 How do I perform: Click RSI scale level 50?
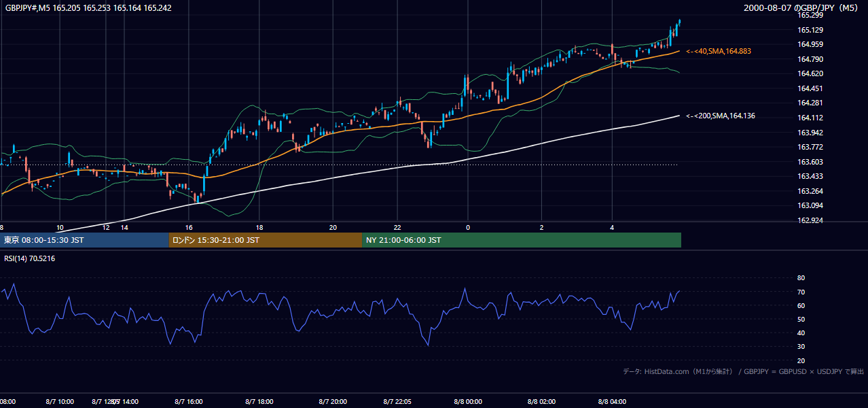(x=801, y=319)
